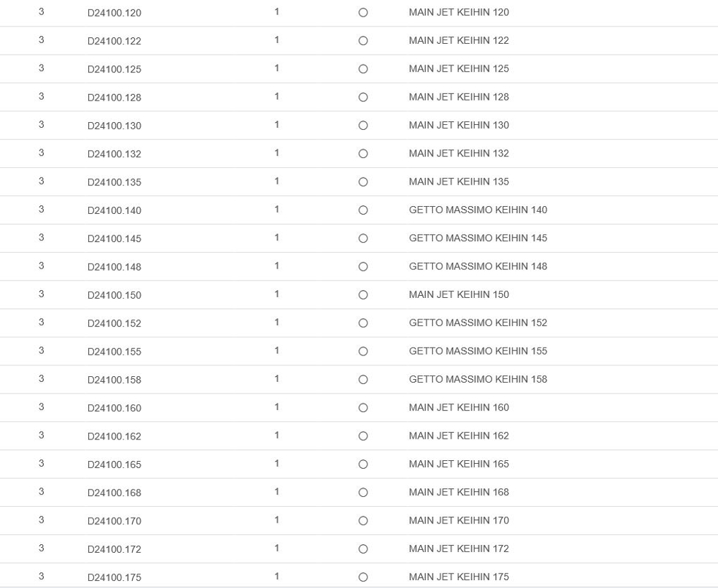This screenshot has height=588, width=718.
Task: Select the circle for MAIN JET KEIHIN 120
Action: [x=363, y=13]
